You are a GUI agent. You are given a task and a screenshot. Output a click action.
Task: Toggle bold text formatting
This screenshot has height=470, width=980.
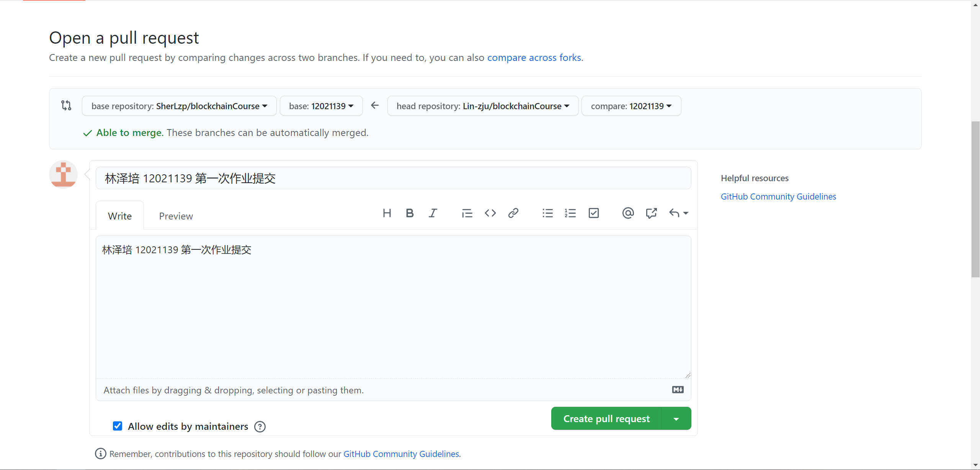[410, 213]
